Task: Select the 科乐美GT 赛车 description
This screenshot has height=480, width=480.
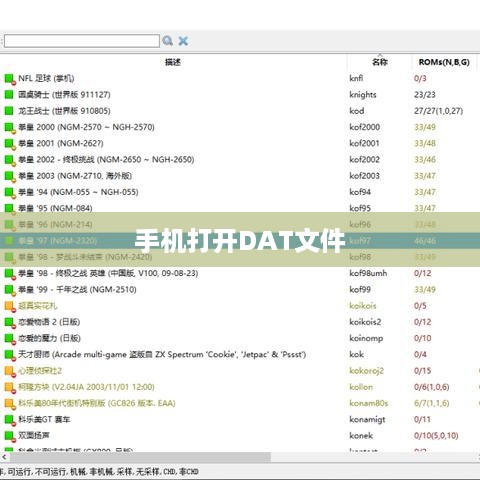Action: click(x=44, y=419)
